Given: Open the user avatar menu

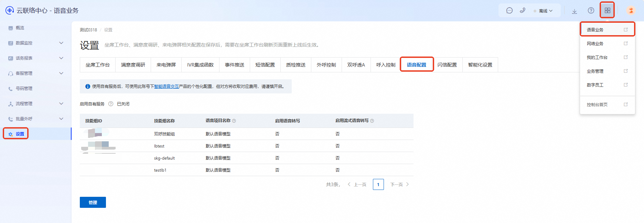Looking at the screenshot, I should point(631,10).
